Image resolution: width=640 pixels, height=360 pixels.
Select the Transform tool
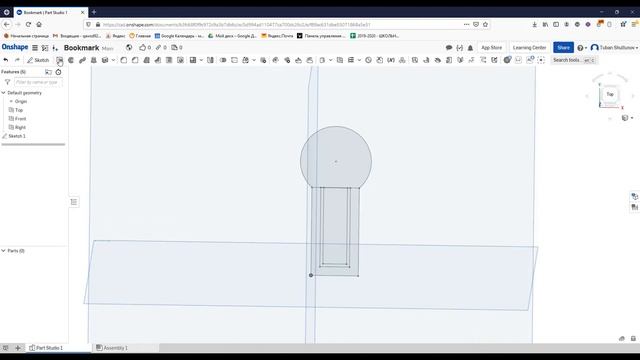246,60
